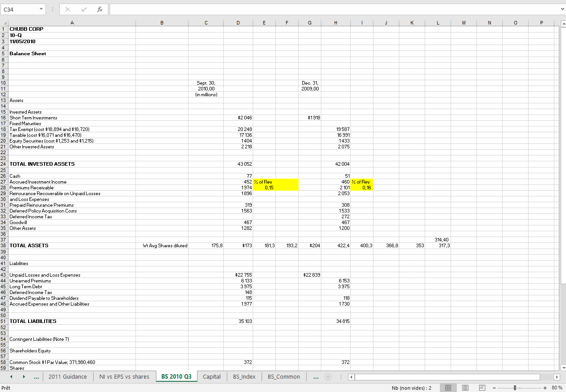
Task: Open the Insert Function fx dialog
Action: click(x=99, y=9)
